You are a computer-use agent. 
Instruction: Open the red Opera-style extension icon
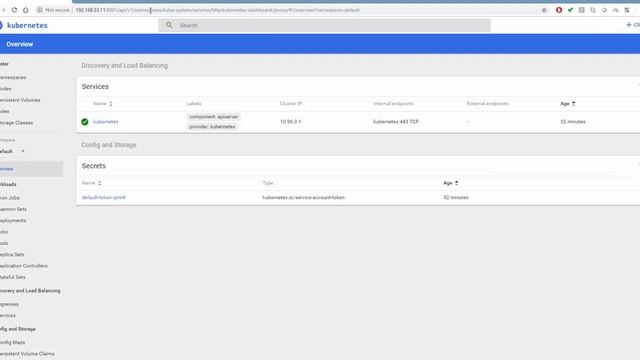[x=559, y=10]
